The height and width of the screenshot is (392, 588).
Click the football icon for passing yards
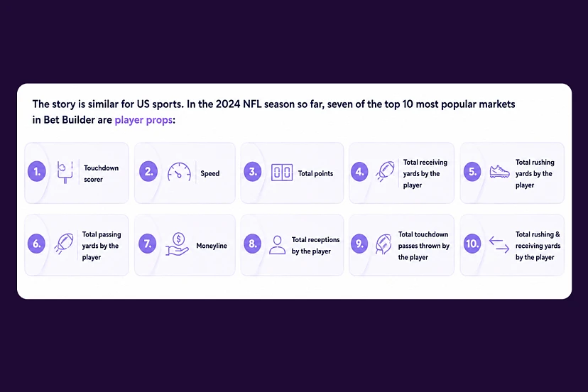click(64, 244)
